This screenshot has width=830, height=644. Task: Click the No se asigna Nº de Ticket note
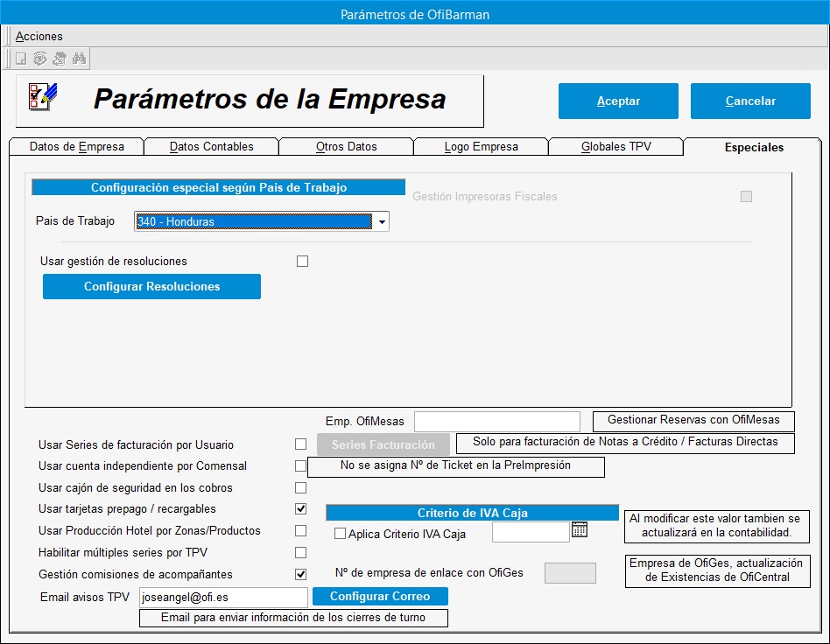(x=456, y=466)
